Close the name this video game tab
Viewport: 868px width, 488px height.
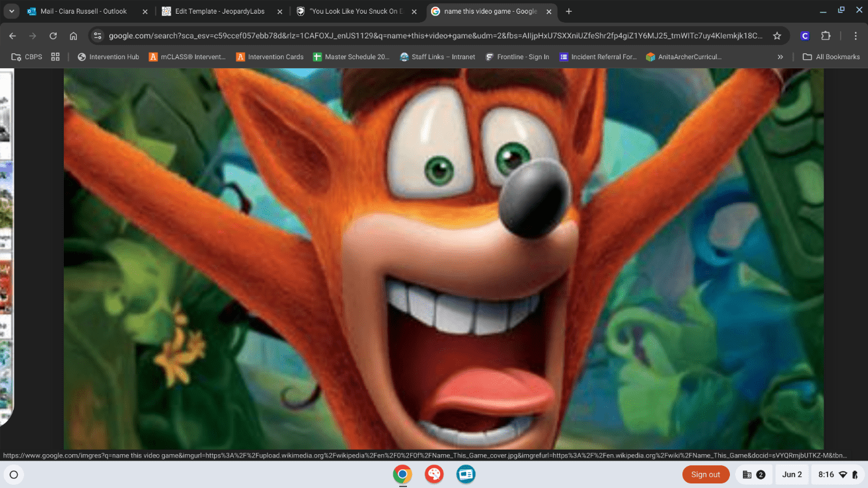[548, 12]
